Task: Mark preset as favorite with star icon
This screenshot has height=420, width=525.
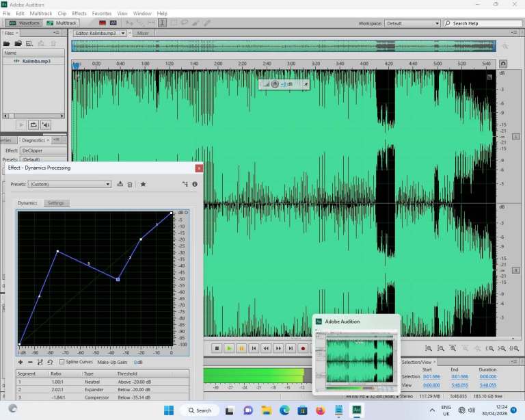Action: [143, 184]
